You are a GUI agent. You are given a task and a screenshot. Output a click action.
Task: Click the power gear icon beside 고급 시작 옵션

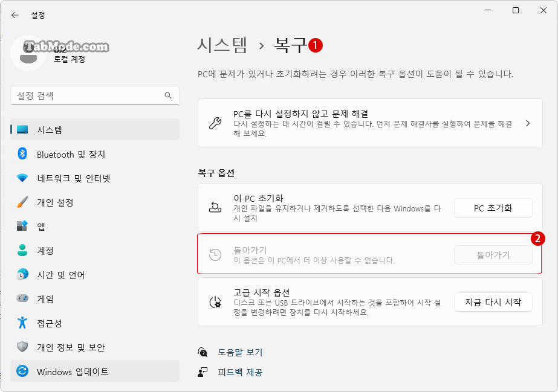pos(215,302)
